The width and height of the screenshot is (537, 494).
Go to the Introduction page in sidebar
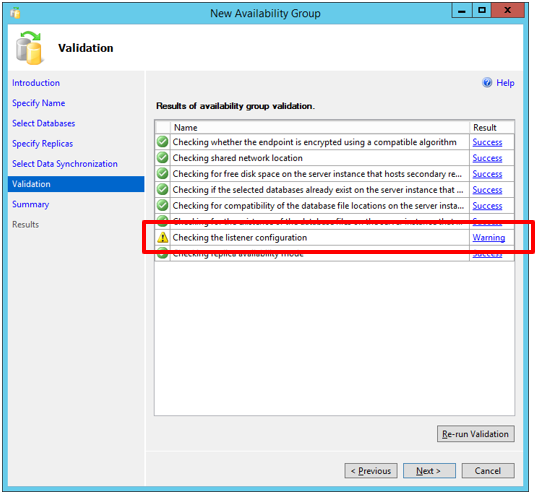coord(36,83)
